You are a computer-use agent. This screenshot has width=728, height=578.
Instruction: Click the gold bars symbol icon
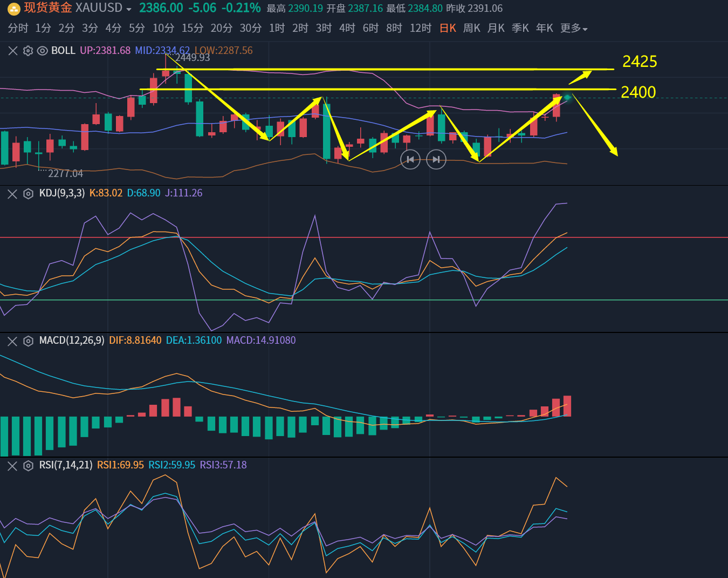pyautogui.click(x=13, y=9)
